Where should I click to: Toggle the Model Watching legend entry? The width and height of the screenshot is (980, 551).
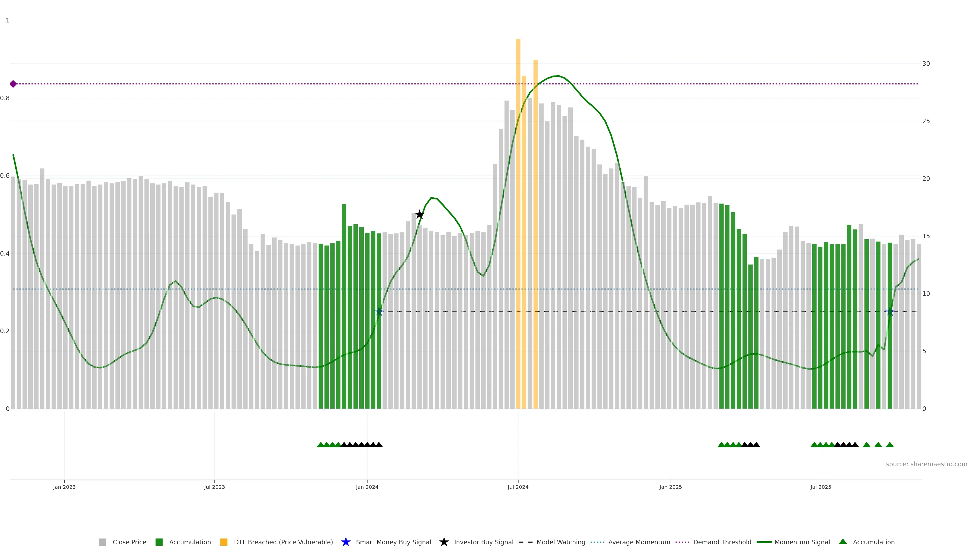tap(560, 542)
